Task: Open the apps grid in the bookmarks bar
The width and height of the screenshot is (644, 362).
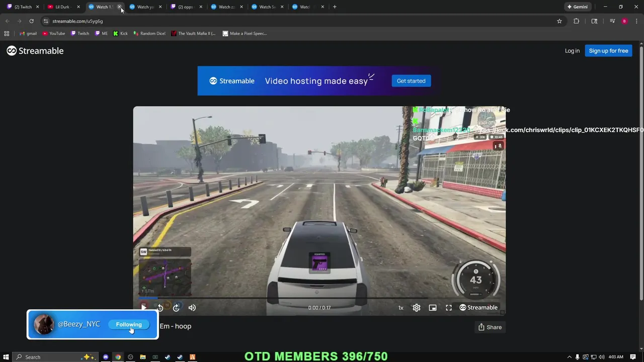Action: [7, 34]
